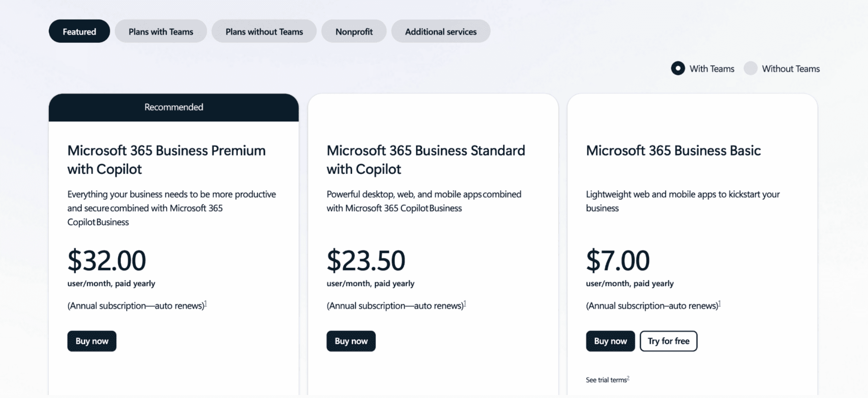The height and width of the screenshot is (398, 868).
Task: Click 'user/month, paid yearly' under $7.00
Action: pos(630,283)
